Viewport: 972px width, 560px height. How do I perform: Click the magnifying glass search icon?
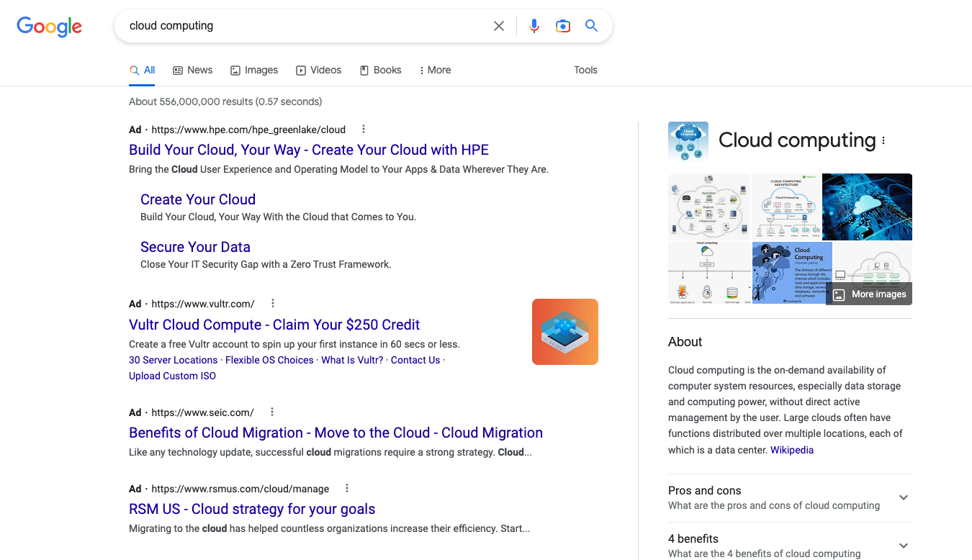click(x=590, y=25)
